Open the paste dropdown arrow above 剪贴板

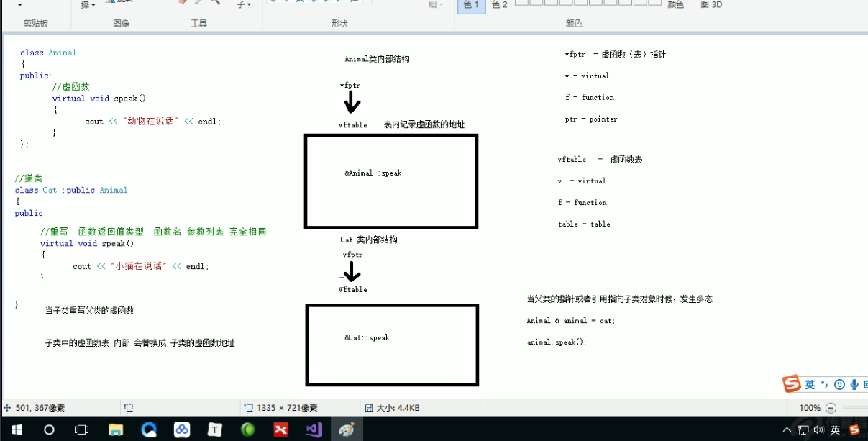click(19, 5)
